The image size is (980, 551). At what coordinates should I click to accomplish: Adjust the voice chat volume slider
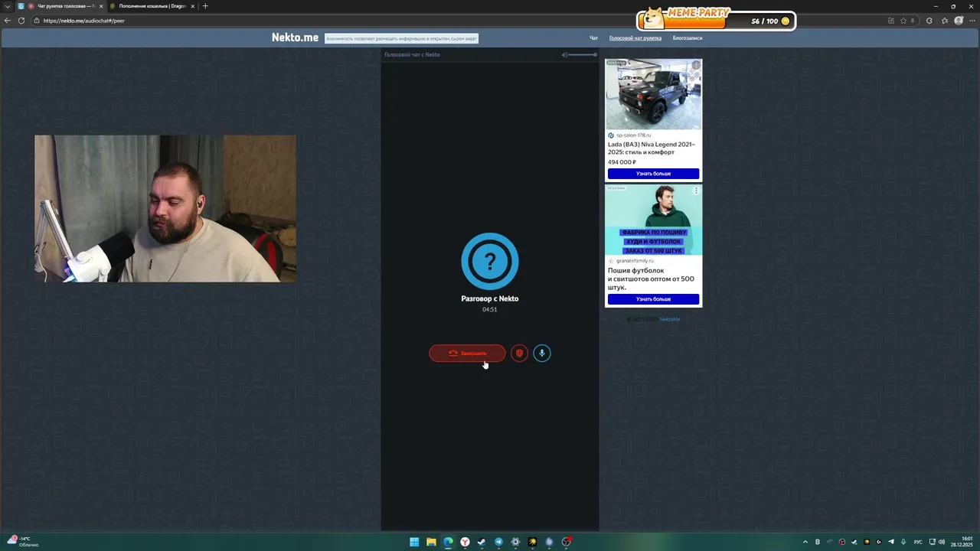click(x=583, y=54)
